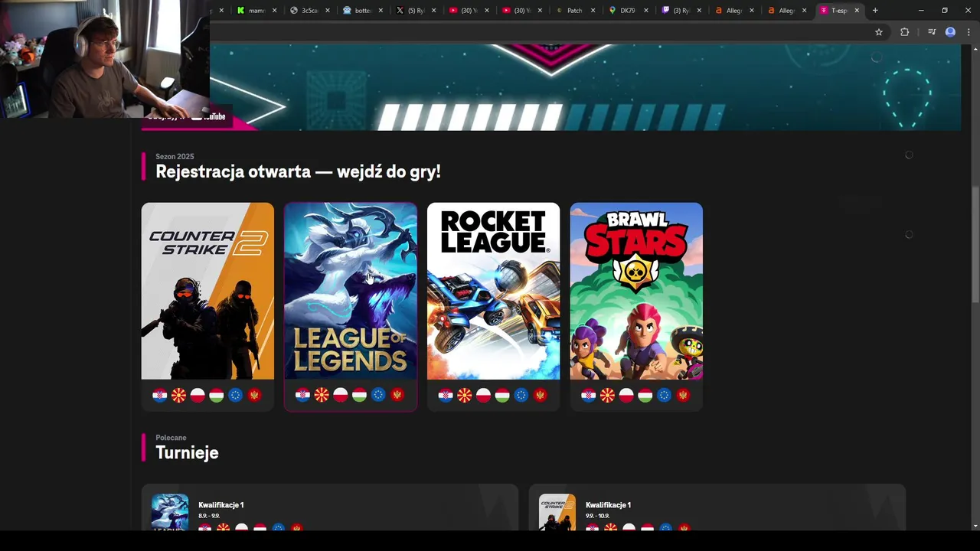Image resolution: width=980 pixels, height=551 pixels.
Task: Open the Chrome profile avatar
Action: point(950,32)
